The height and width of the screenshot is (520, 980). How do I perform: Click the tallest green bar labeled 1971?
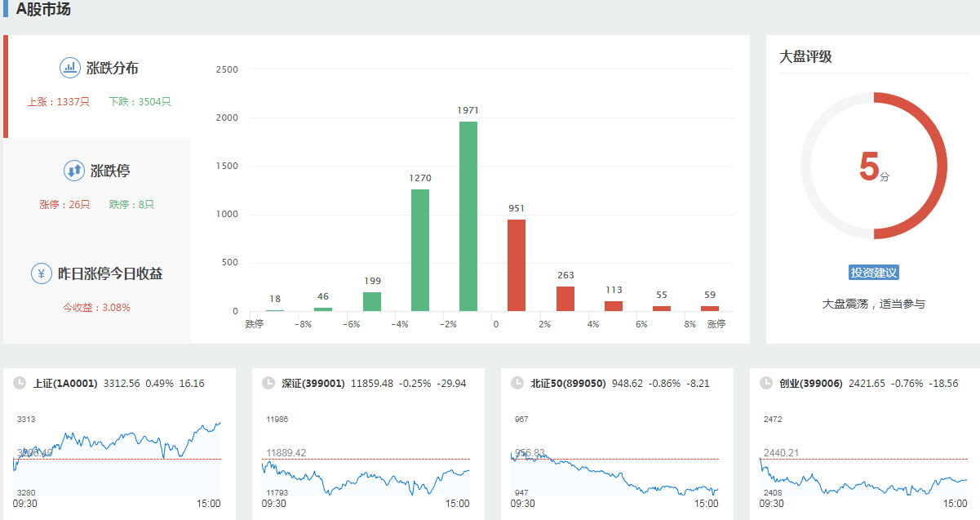coord(468,216)
